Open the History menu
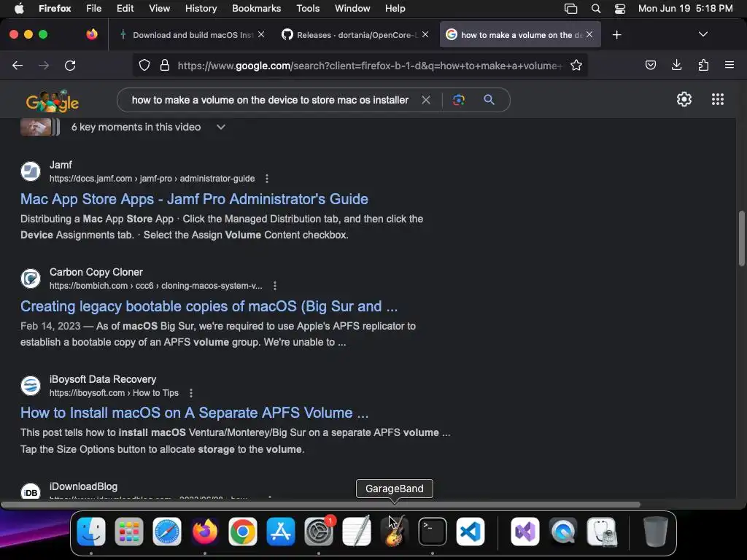 (x=201, y=9)
